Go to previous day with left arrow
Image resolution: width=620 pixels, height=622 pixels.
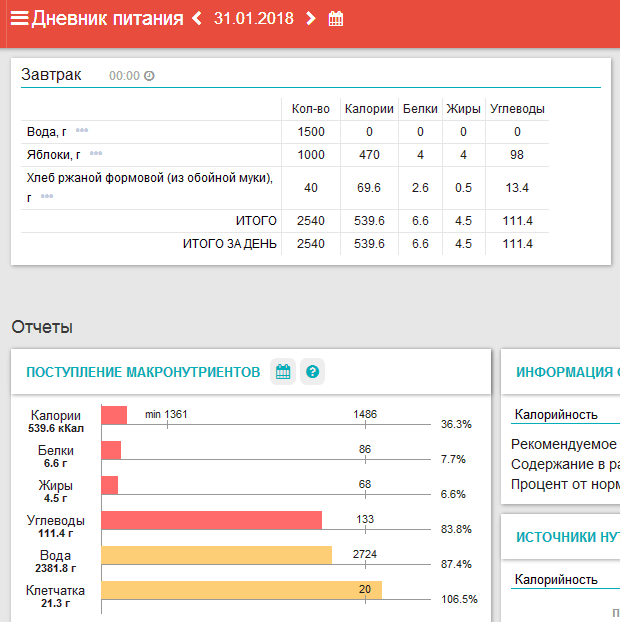(x=197, y=19)
